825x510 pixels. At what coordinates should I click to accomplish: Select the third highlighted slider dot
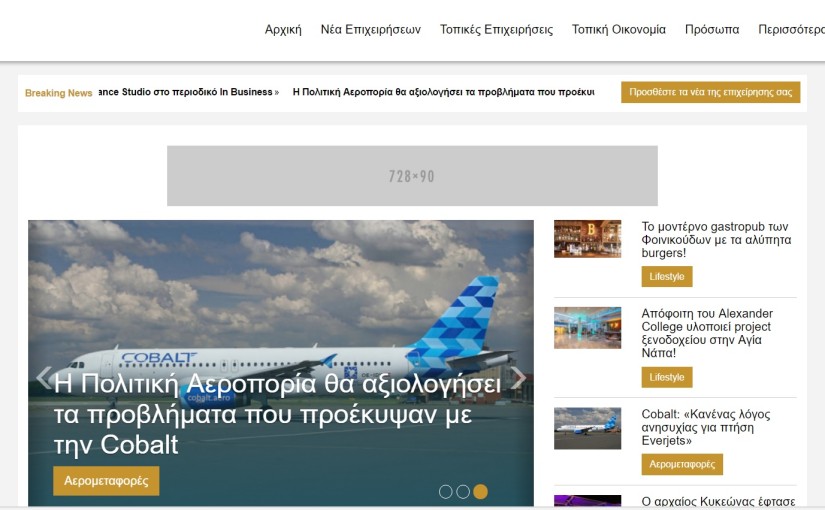click(x=480, y=492)
